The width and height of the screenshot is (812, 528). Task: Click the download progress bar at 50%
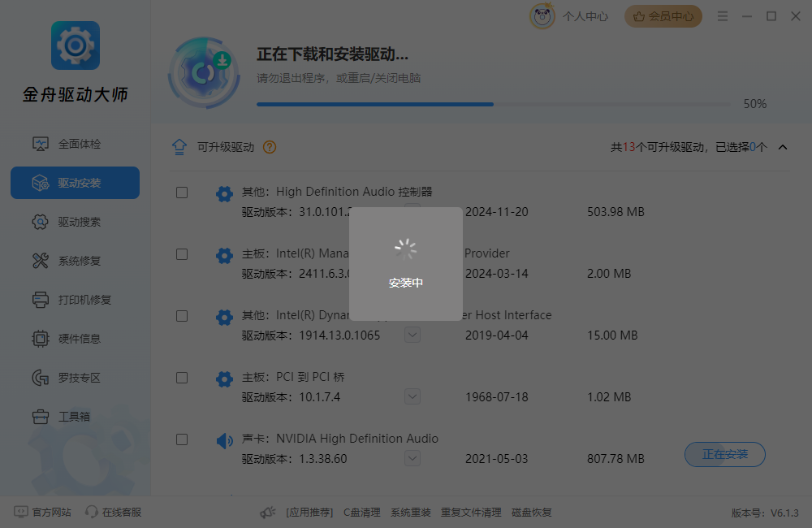(x=494, y=104)
